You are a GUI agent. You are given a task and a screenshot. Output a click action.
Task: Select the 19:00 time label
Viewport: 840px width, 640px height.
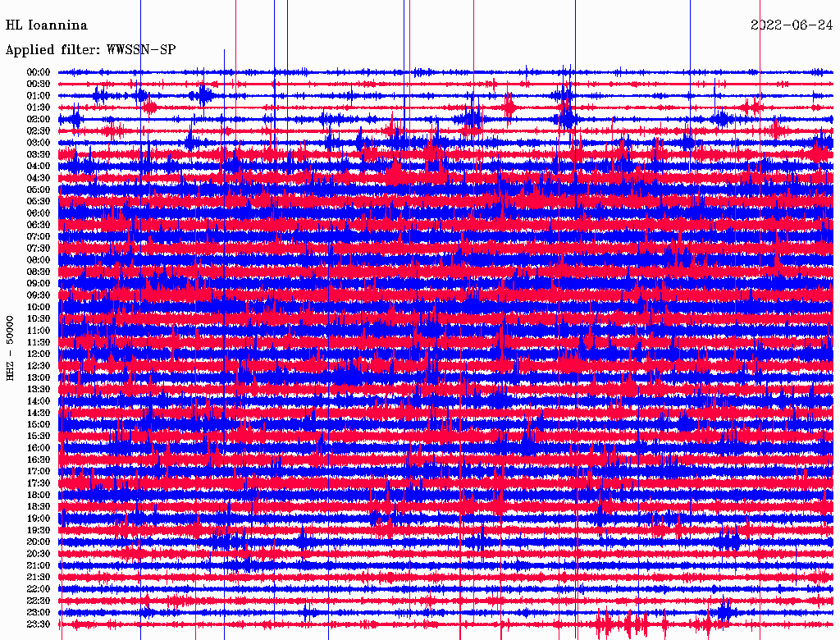(38, 519)
